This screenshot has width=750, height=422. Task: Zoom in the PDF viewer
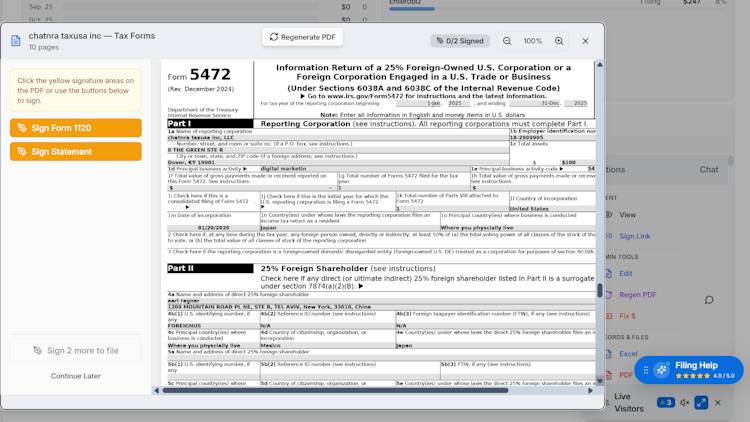pyautogui.click(x=559, y=41)
